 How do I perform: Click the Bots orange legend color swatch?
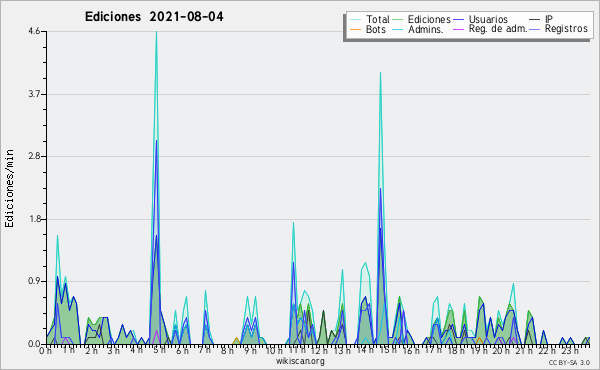tap(355, 29)
